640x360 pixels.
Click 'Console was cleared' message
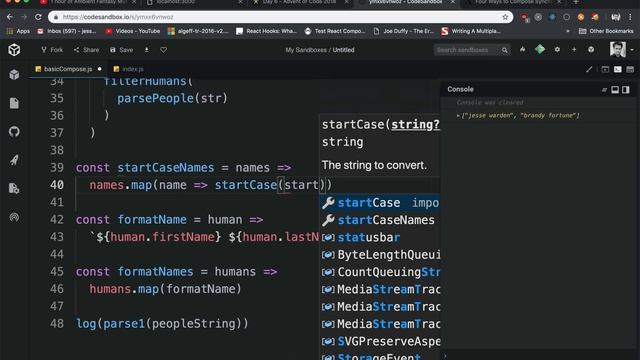[x=490, y=102]
